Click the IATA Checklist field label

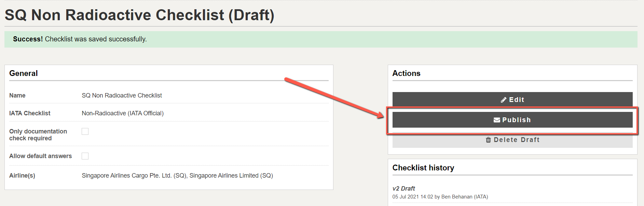tap(30, 113)
